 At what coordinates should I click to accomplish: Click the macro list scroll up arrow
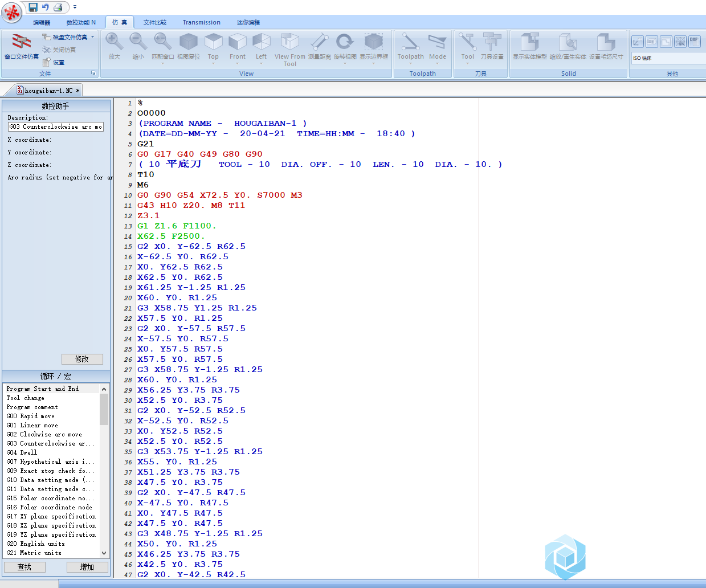coord(104,389)
